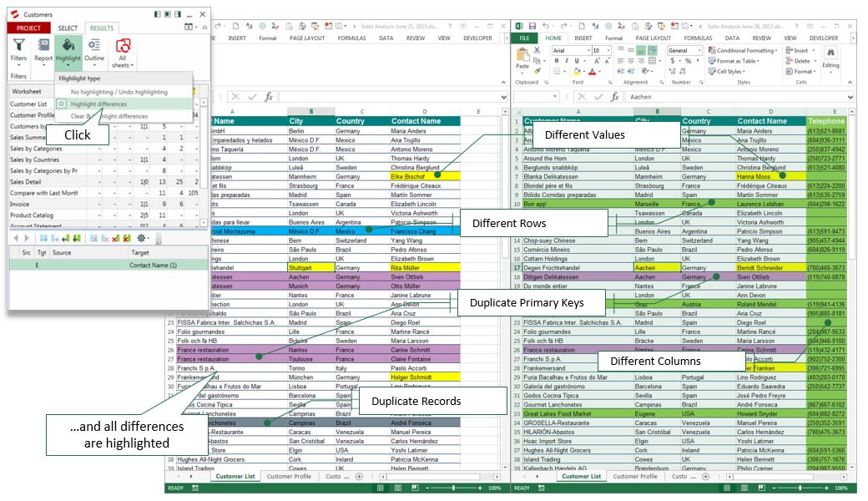Click the Cut scissors icon

coord(537,50)
